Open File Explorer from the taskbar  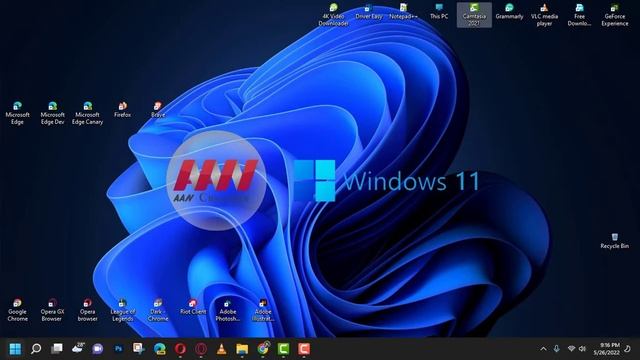pos(242,349)
